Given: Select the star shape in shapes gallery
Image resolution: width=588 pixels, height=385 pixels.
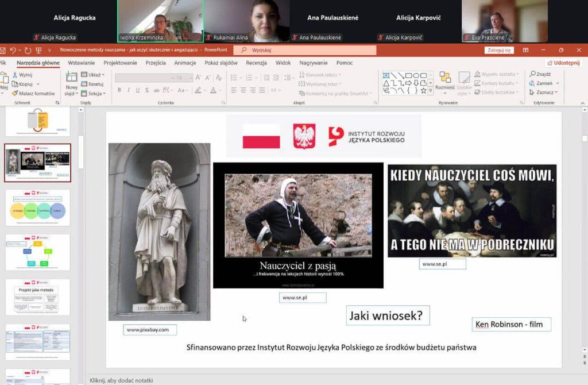Looking at the screenshot, I should (x=423, y=91).
